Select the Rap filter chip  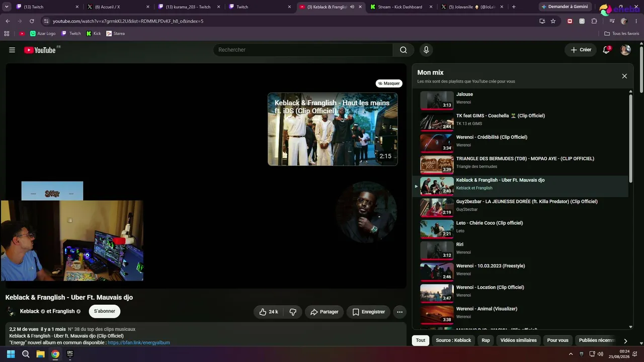click(x=486, y=340)
